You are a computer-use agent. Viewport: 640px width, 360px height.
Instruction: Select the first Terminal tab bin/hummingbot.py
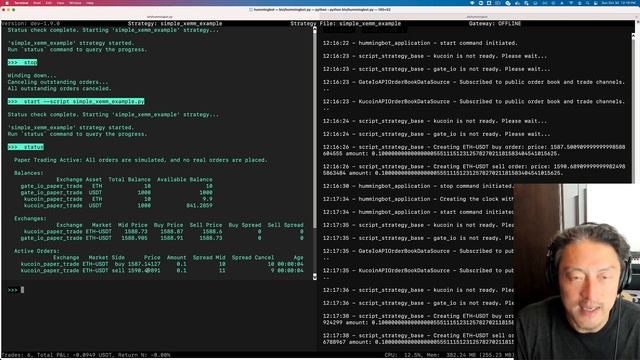[x=160, y=17]
